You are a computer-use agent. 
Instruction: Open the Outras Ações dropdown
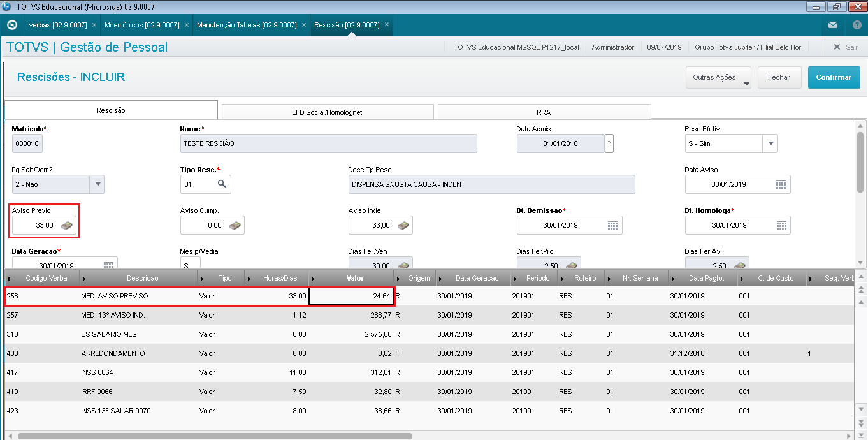point(718,77)
